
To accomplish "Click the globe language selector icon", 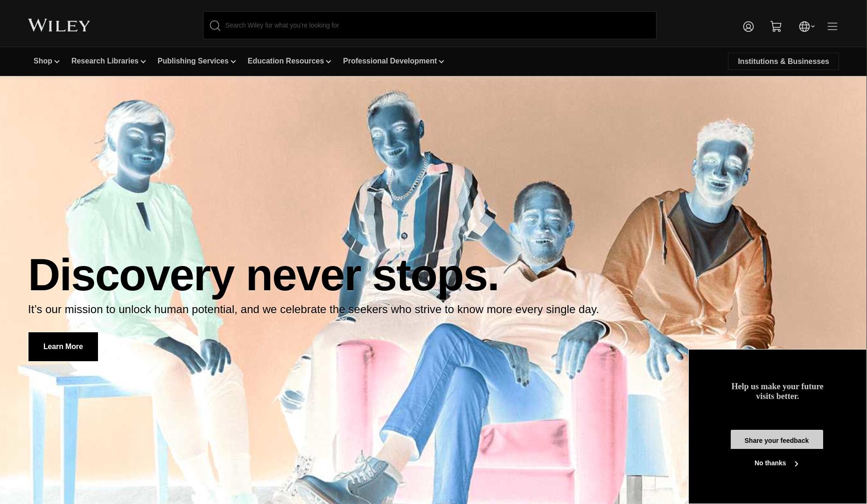I will (804, 27).
